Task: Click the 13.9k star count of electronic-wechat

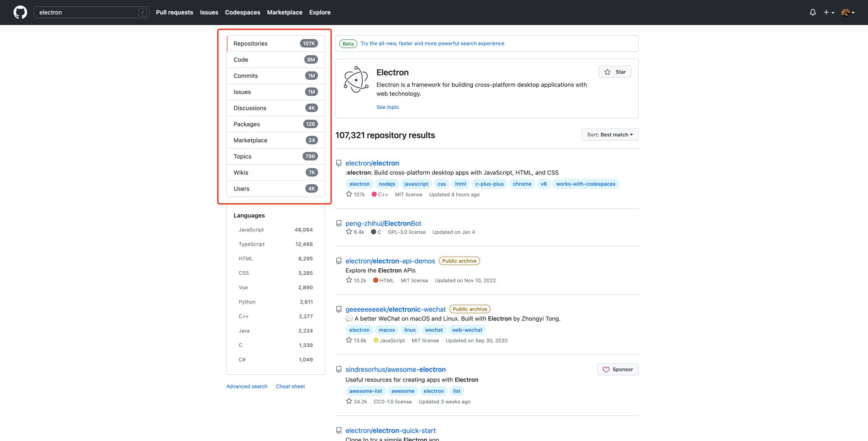Action: click(356, 340)
